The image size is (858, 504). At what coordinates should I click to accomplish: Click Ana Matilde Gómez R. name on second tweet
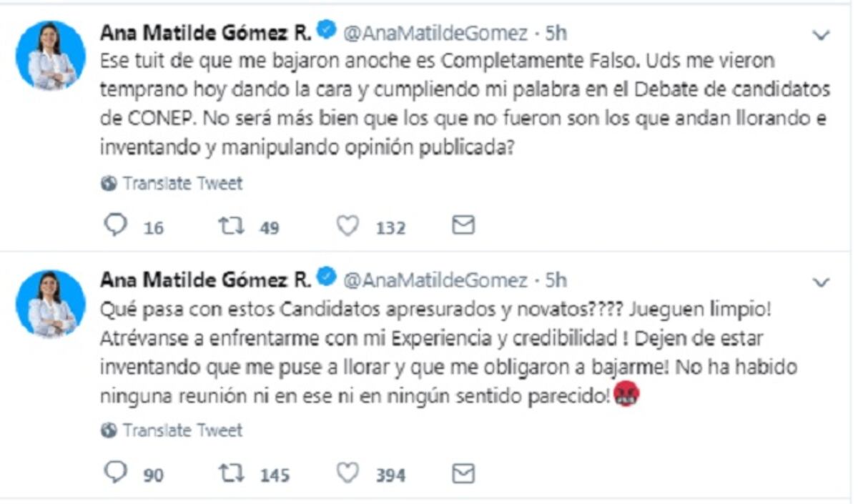[x=204, y=277]
